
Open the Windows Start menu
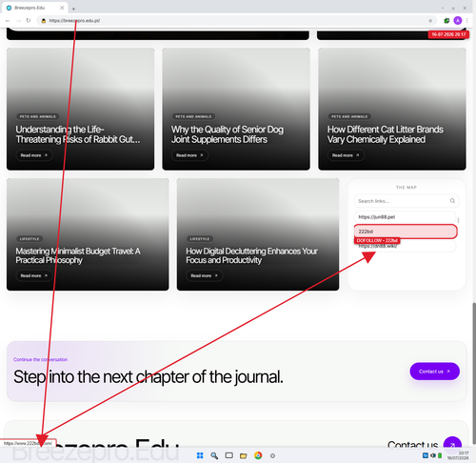point(200,455)
